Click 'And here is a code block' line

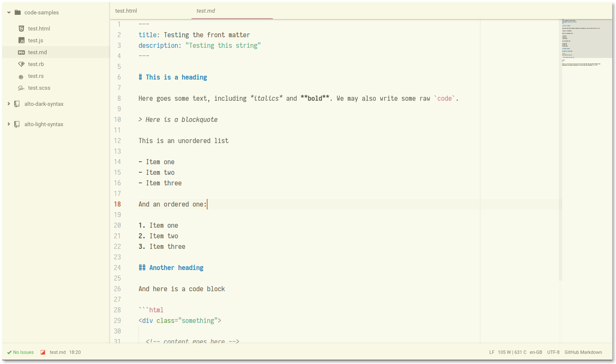click(182, 289)
